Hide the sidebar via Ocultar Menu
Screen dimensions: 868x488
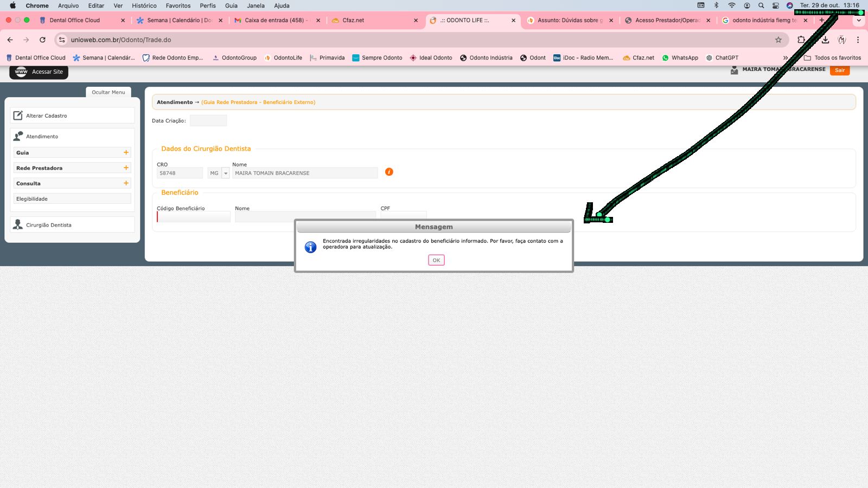tap(108, 92)
